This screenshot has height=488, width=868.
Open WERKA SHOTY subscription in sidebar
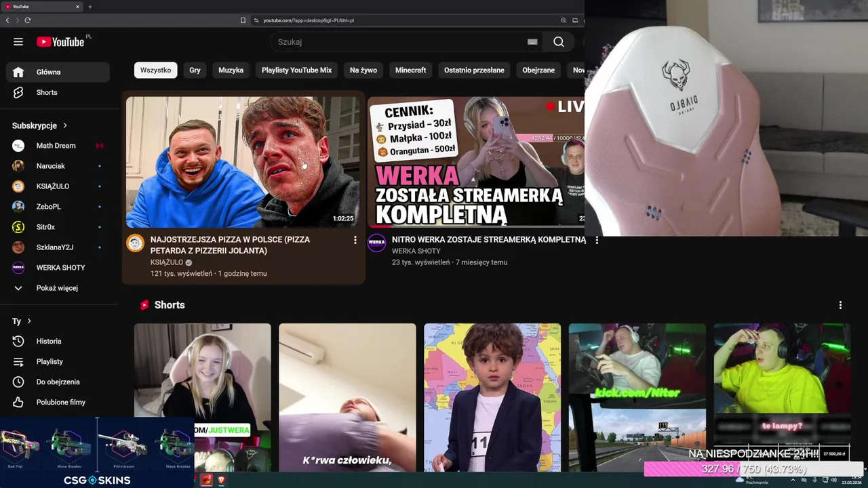tap(58, 268)
